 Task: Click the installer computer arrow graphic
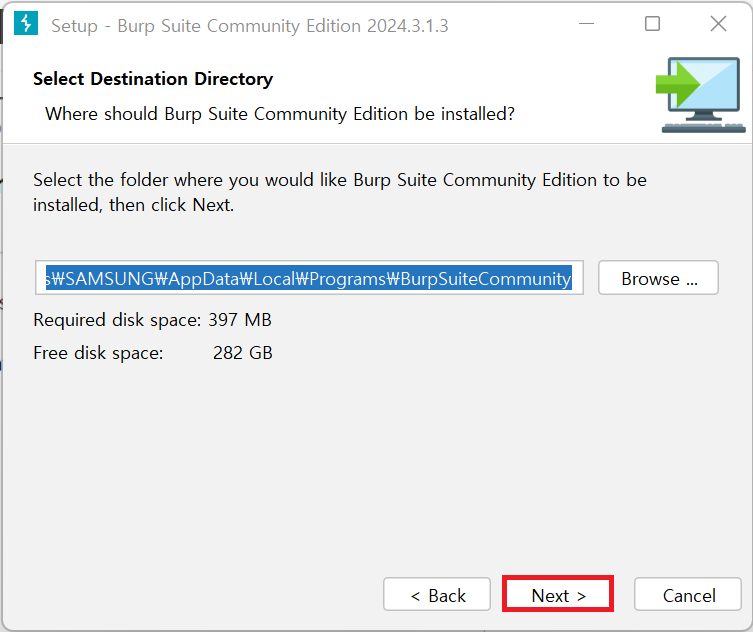tap(700, 96)
